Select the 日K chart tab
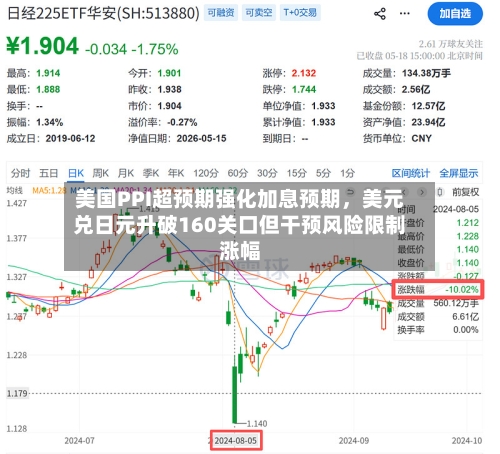Image resolution: width=500 pixels, height=454 pixels. click(x=76, y=173)
